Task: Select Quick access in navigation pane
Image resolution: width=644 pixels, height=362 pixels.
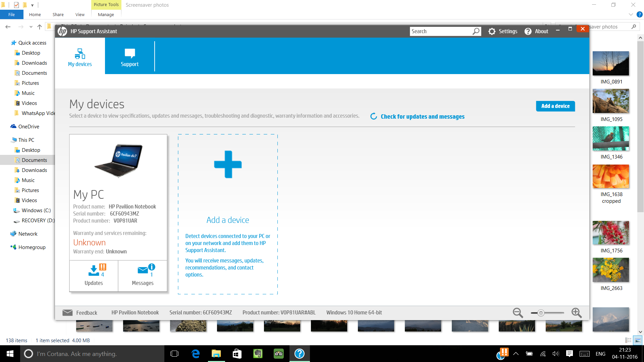Action: pos(32,43)
